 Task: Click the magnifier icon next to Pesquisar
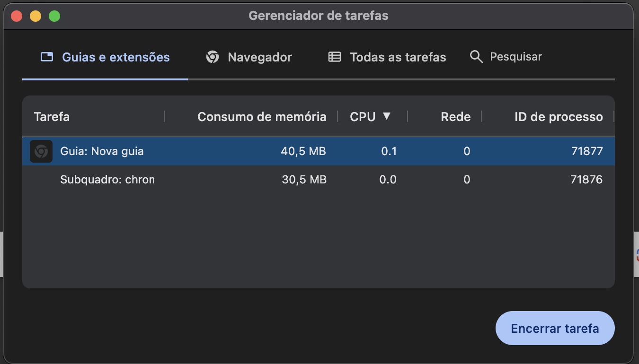coord(476,56)
